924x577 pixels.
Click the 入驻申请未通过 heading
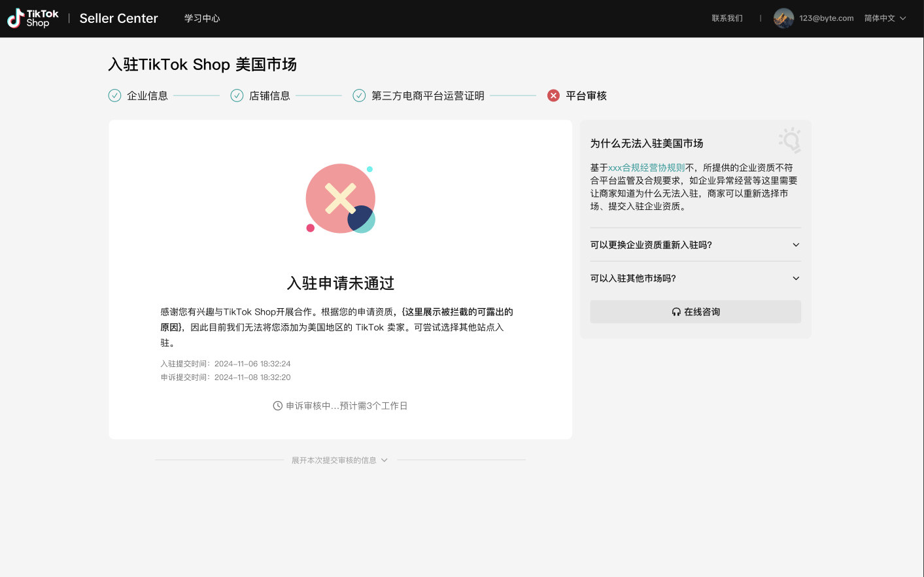pyautogui.click(x=341, y=283)
